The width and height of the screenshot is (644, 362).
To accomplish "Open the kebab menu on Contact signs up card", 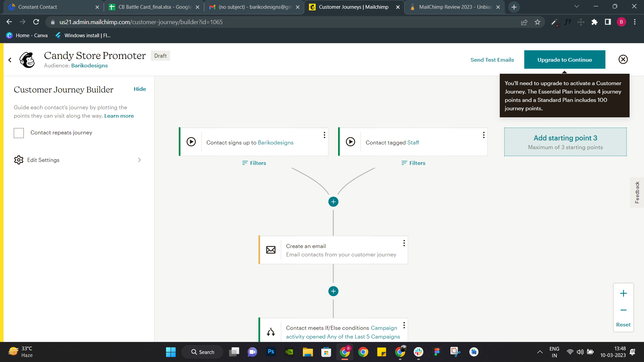I will [324, 135].
